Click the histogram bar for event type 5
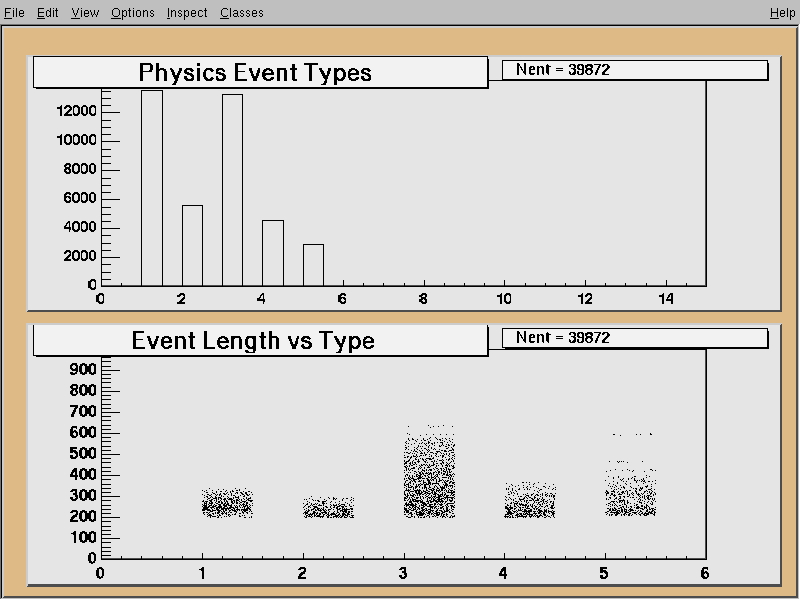This screenshot has height=600, width=800. [313, 265]
